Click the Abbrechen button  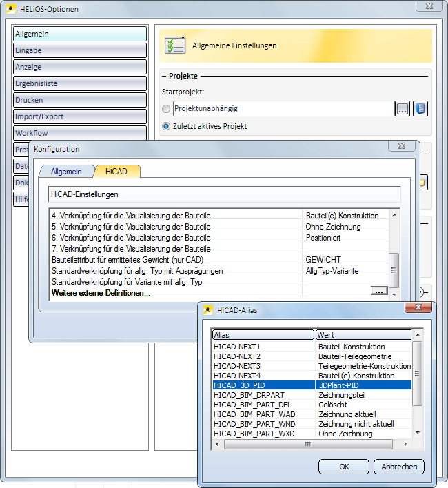tap(398, 467)
